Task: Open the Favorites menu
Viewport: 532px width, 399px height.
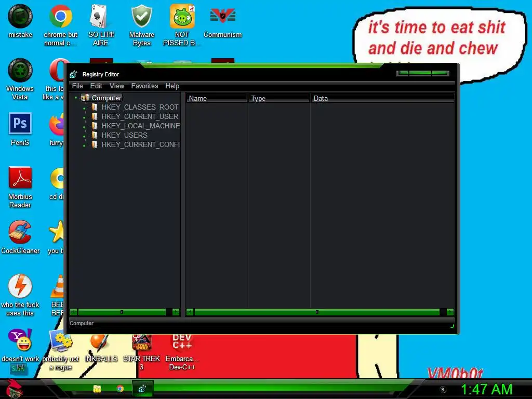Action: click(x=144, y=86)
